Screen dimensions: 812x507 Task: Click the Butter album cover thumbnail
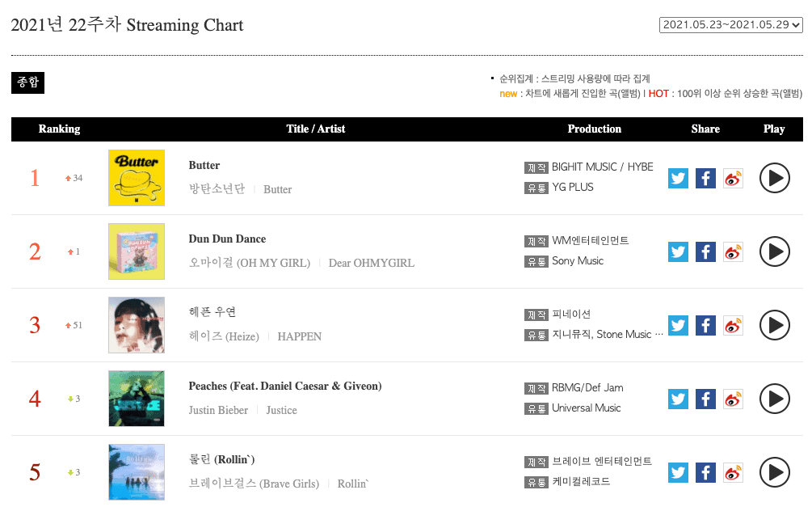137,178
